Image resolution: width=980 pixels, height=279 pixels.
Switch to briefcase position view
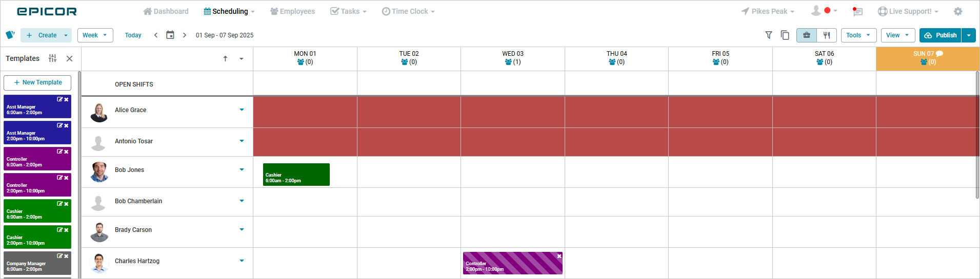point(807,35)
